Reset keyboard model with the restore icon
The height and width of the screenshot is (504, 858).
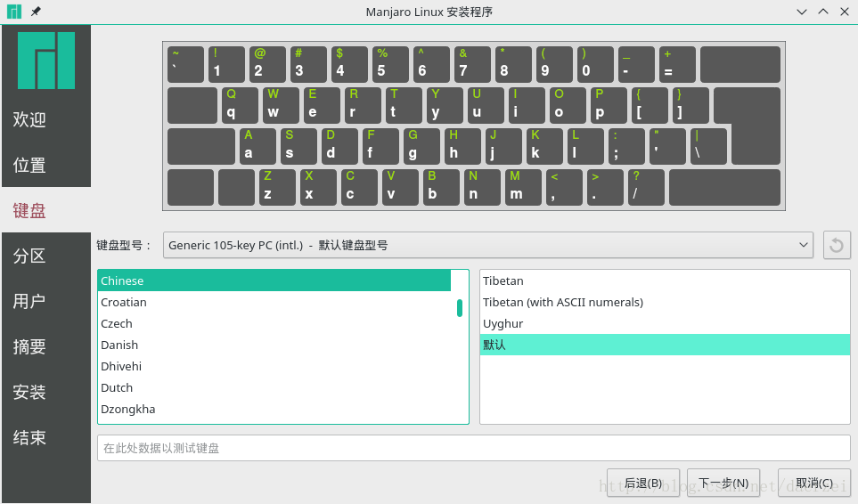pyautogui.click(x=836, y=245)
